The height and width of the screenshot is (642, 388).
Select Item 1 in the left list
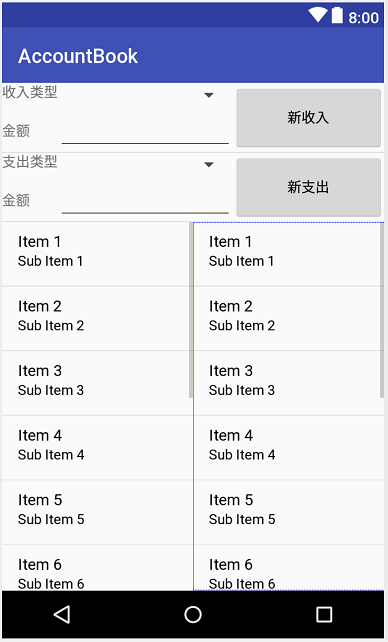tap(97, 254)
